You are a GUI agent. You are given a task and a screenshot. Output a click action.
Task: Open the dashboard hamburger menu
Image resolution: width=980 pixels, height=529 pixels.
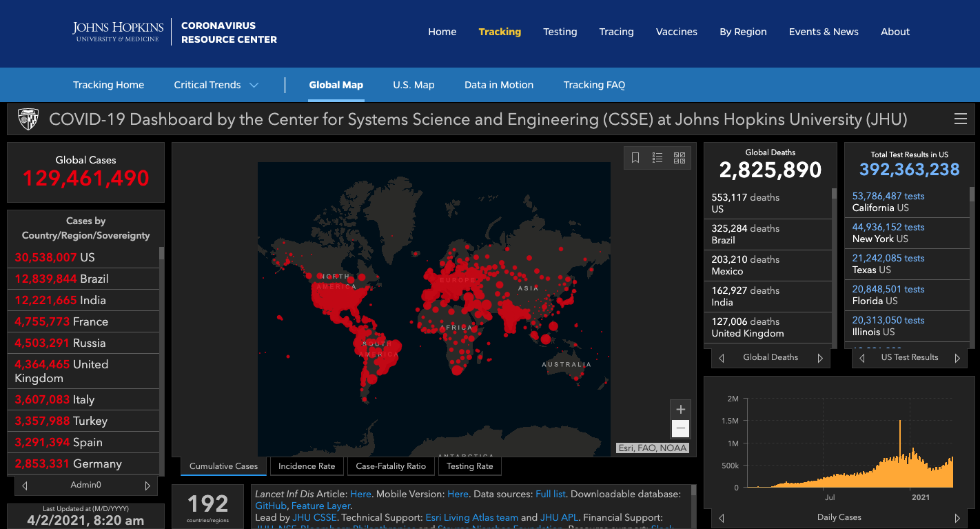960,119
